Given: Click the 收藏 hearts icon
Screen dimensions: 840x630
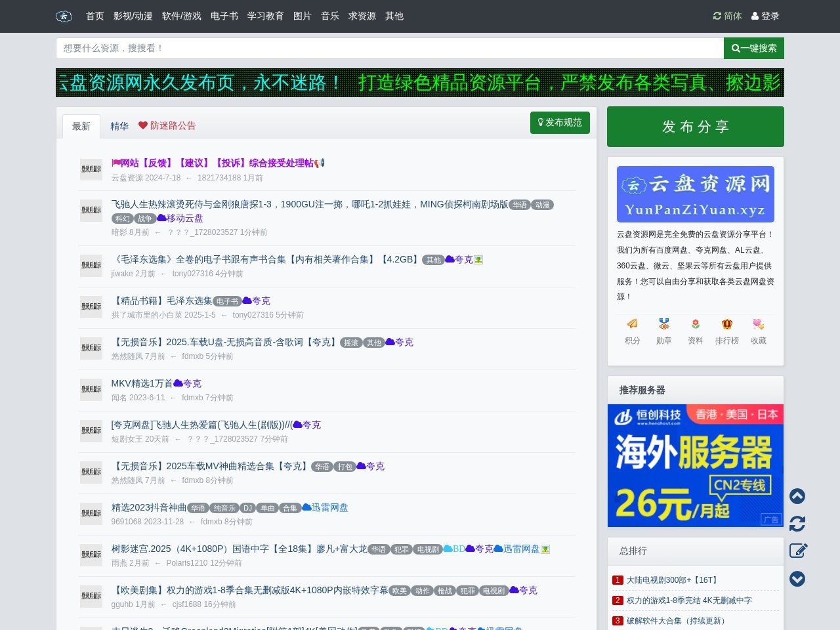Looking at the screenshot, I should point(758,324).
